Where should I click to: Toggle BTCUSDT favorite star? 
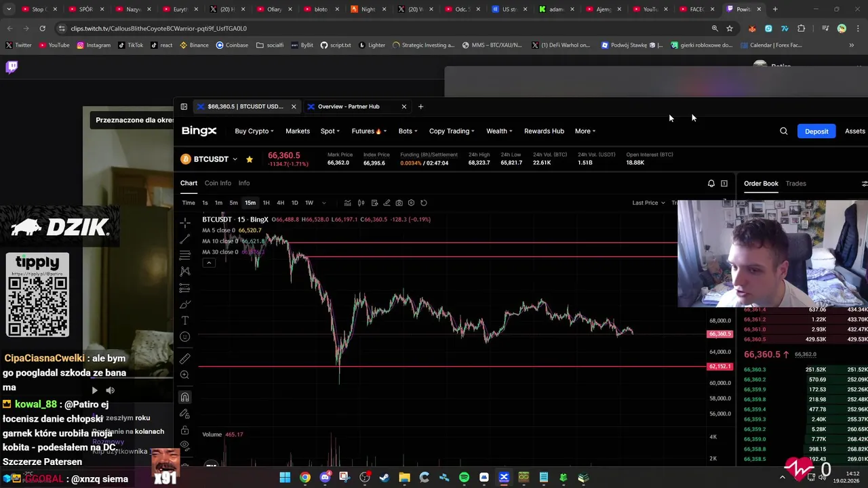[250, 159]
